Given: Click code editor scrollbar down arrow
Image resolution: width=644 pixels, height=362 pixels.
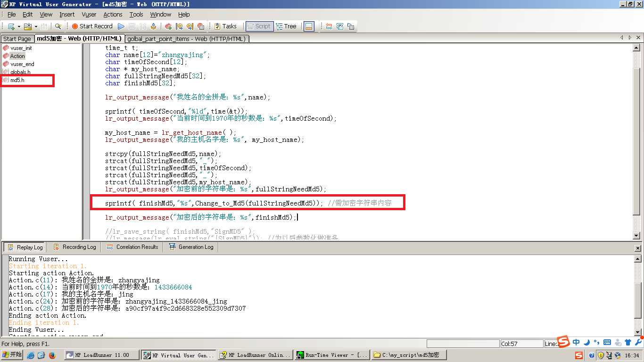Looking at the screenshot, I should 636,235.
